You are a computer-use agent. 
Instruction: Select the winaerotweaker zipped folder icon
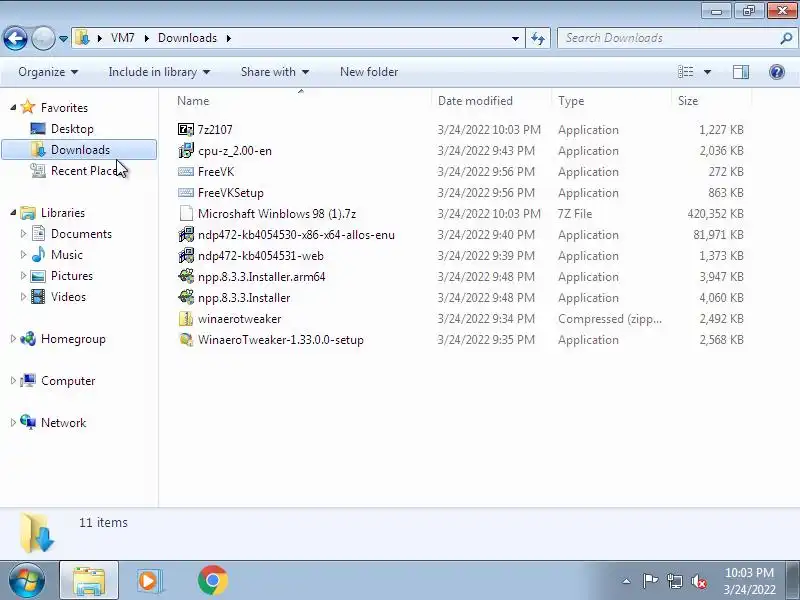coord(186,319)
